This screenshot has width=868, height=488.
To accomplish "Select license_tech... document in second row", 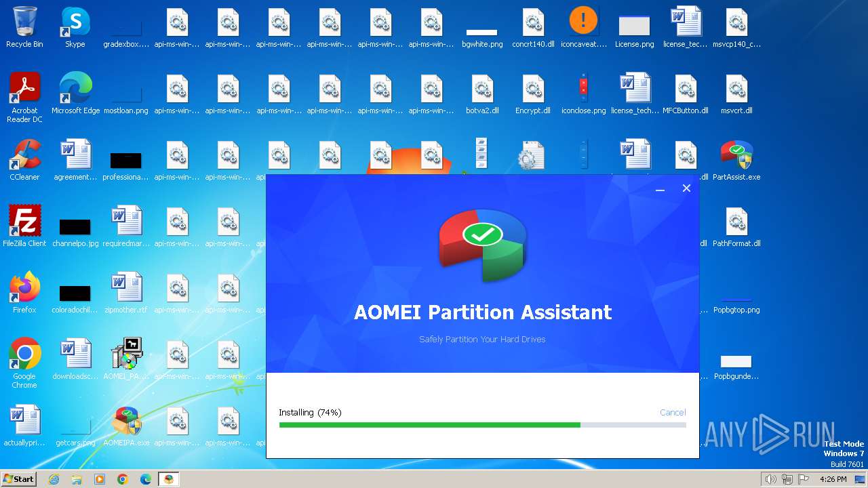I will coord(635,94).
